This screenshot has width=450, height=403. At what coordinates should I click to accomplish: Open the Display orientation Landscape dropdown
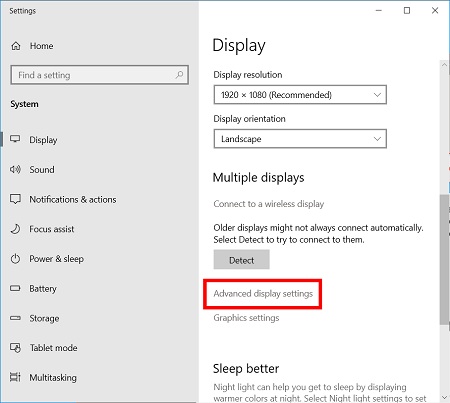click(300, 139)
